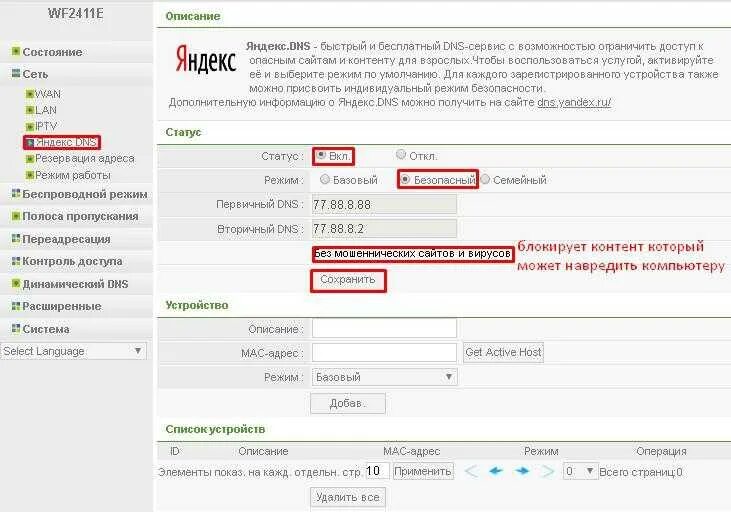
Task: Go to next page blue arrow
Action: point(522,471)
